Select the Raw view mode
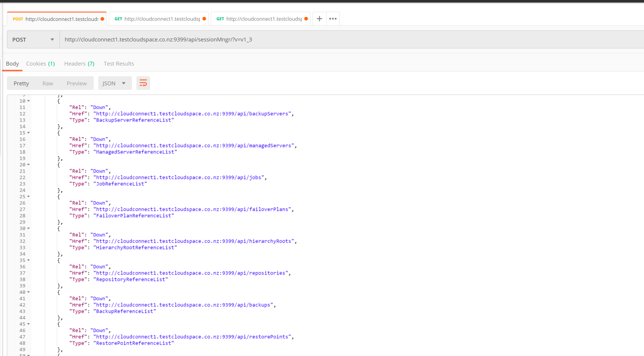 click(x=48, y=83)
